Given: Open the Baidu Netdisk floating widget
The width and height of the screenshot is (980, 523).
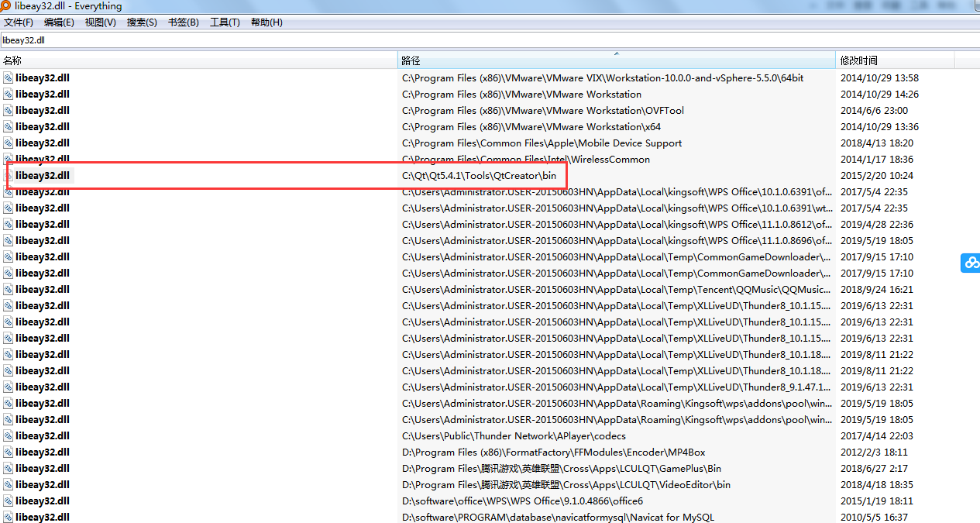Looking at the screenshot, I should (x=970, y=263).
